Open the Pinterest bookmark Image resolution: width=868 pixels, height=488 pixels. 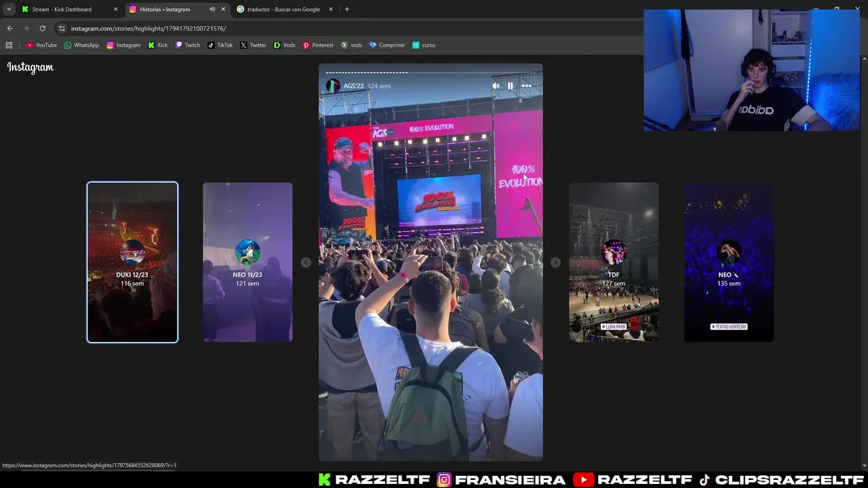(x=318, y=45)
